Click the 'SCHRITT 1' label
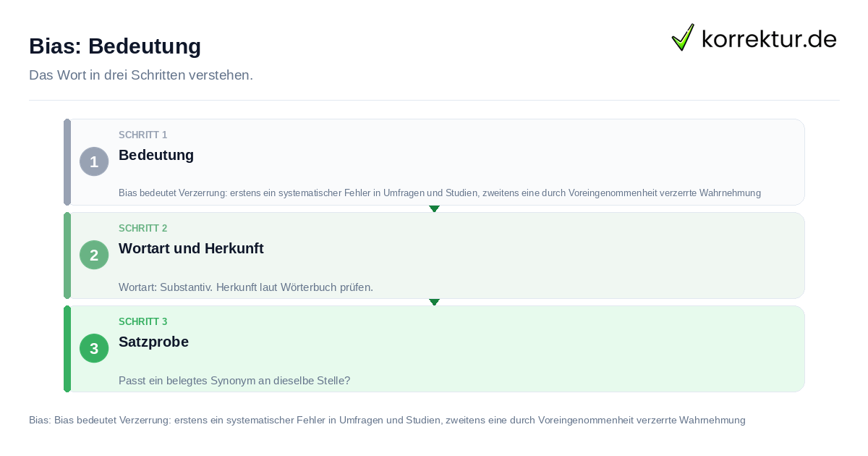The width and height of the screenshot is (868, 456). click(x=143, y=135)
